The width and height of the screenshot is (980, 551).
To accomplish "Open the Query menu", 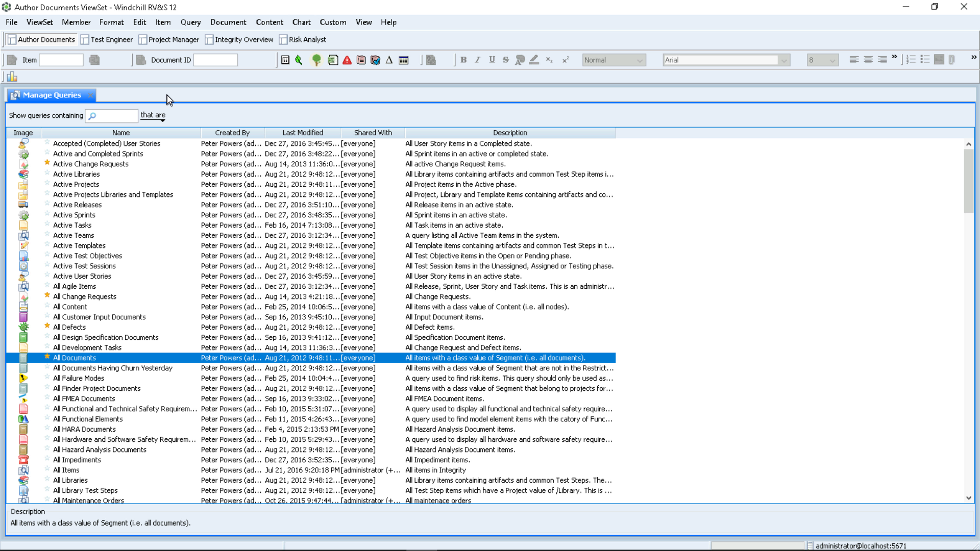I will click(x=190, y=22).
